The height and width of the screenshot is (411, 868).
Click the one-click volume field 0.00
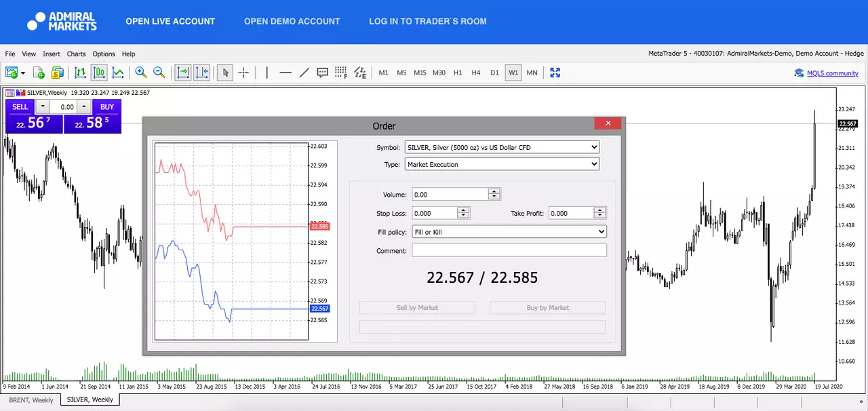click(63, 106)
